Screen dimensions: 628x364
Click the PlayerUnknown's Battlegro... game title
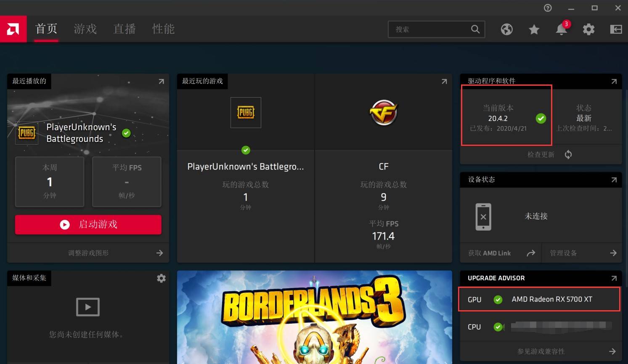coord(246,167)
